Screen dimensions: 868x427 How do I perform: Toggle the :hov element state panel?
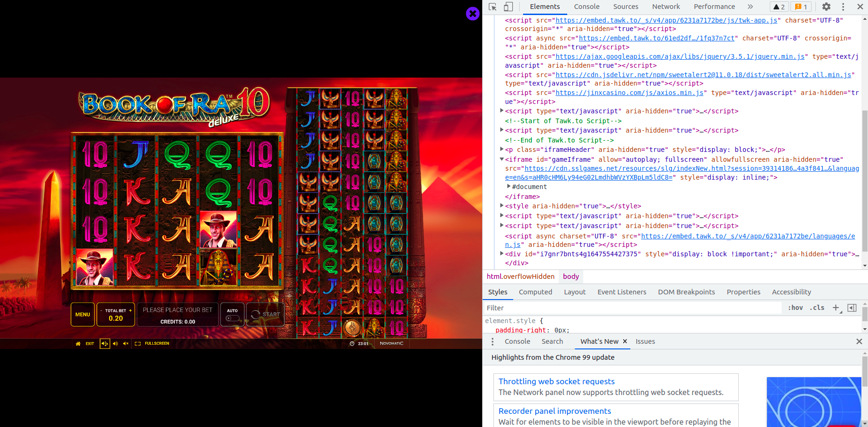(x=795, y=308)
